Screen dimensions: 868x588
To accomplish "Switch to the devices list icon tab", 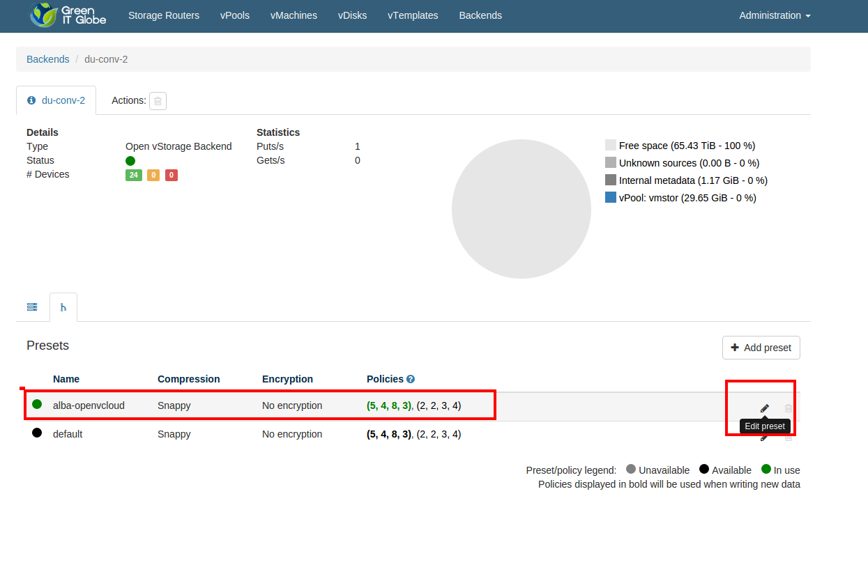I will [32, 307].
